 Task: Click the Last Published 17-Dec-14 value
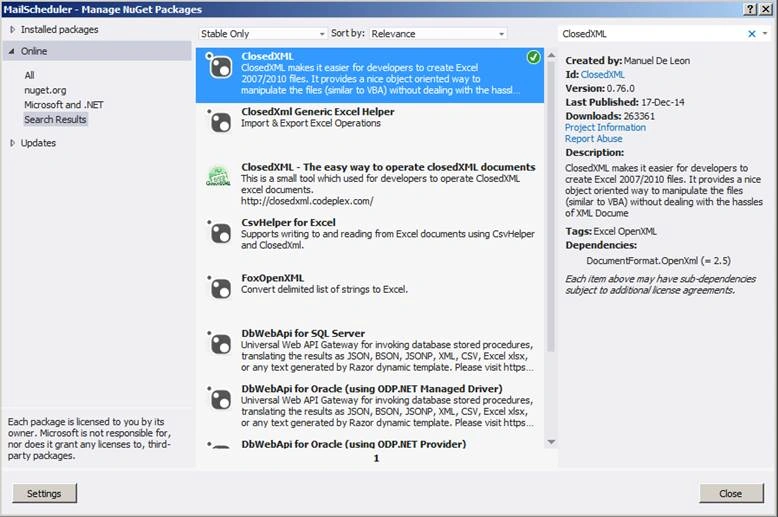point(663,102)
